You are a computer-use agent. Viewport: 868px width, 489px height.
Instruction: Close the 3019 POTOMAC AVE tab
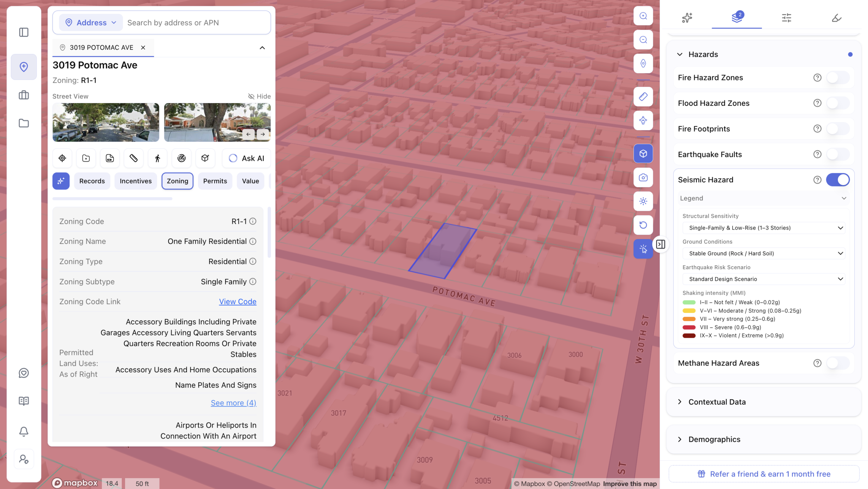143,48
